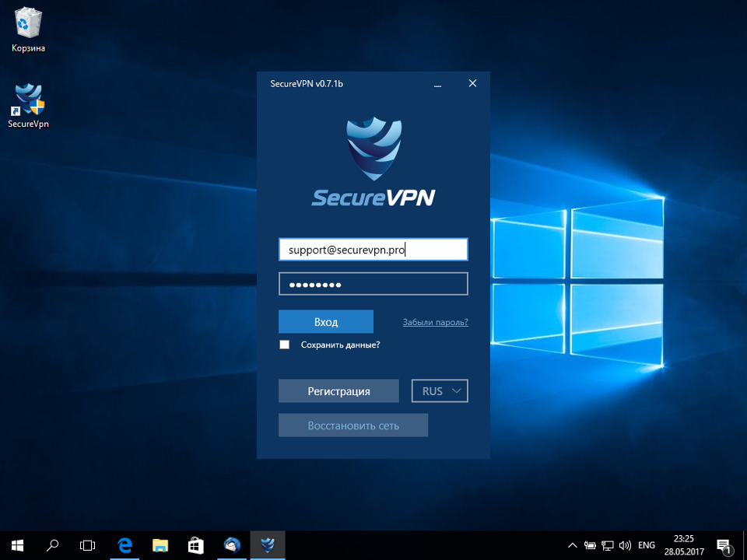The width and height of the screenshot is (747, 560).
Task: Click the SecureVPN shield logo
Action: point(374,149)
